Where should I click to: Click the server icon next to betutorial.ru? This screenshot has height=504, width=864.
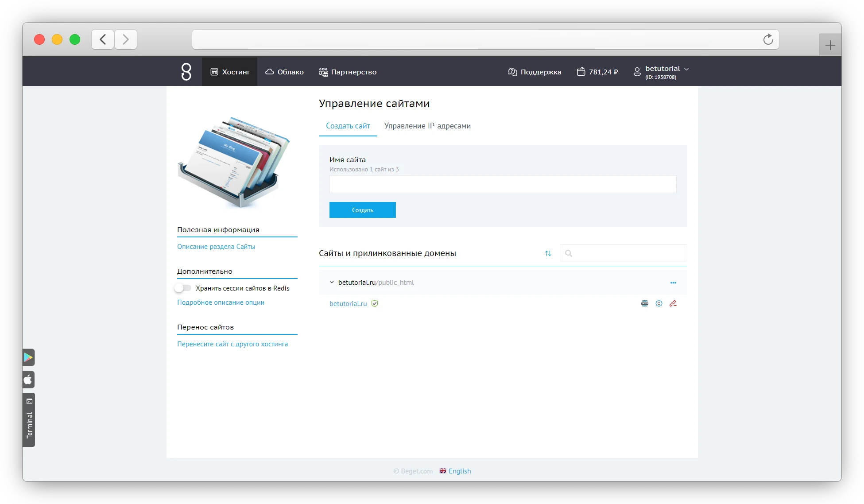(x=645, y=303)
